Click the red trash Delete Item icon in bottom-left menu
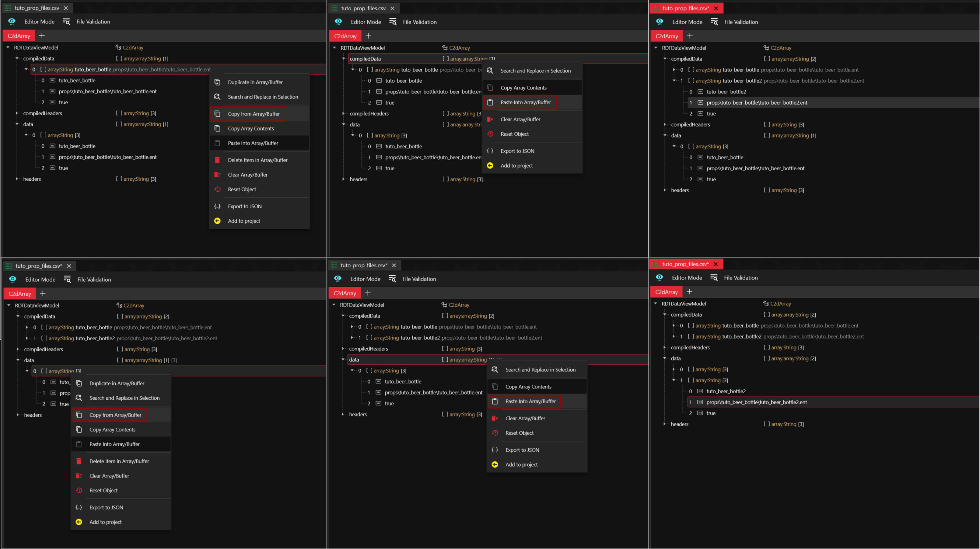Image resolution: width=980 pixels, height=549 pixels. coord(79,461)
